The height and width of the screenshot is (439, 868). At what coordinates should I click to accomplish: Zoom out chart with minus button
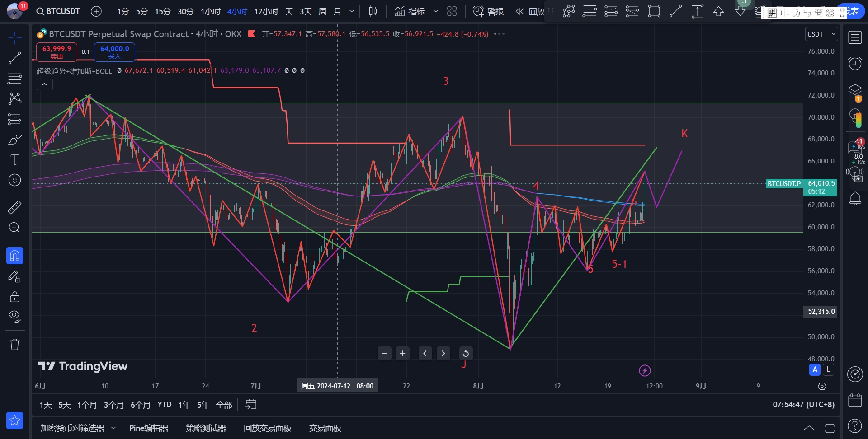point(384,353)
